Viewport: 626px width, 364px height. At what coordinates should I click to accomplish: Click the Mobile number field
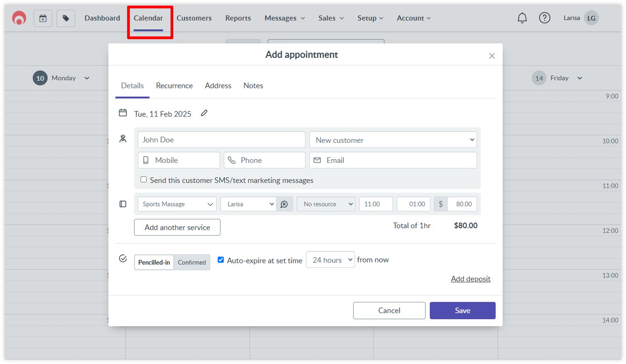coord(179,160)
